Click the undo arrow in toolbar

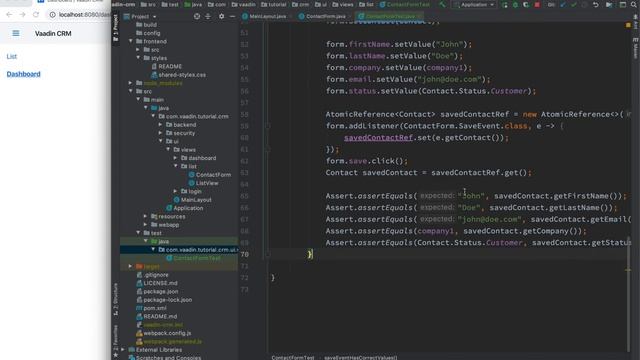pos(596,4)
